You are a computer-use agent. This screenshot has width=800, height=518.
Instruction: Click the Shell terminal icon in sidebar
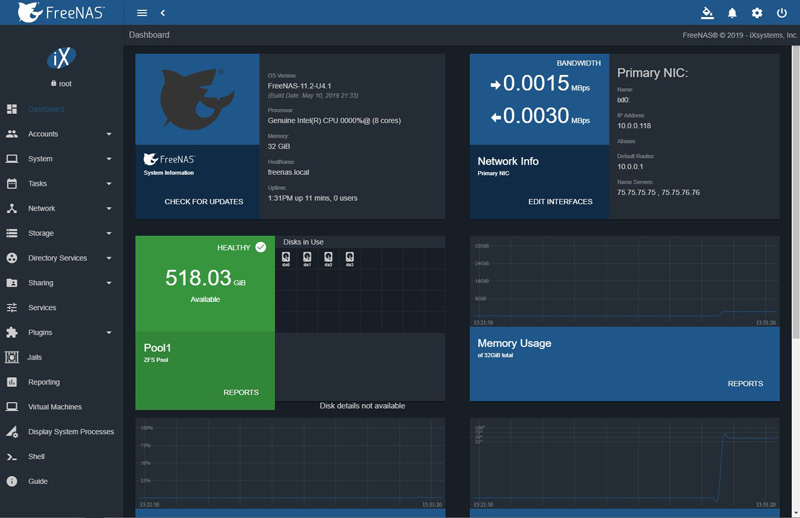coord(12,457)
